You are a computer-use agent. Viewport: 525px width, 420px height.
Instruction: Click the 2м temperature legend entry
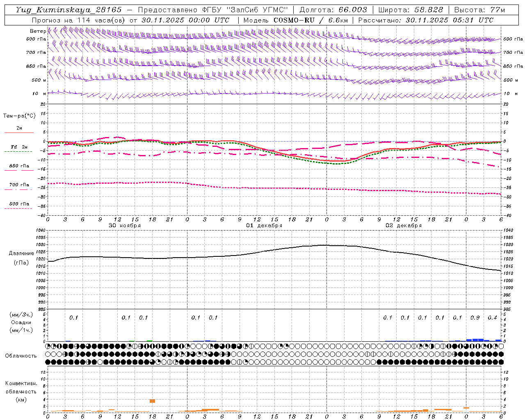click(19, 128)
